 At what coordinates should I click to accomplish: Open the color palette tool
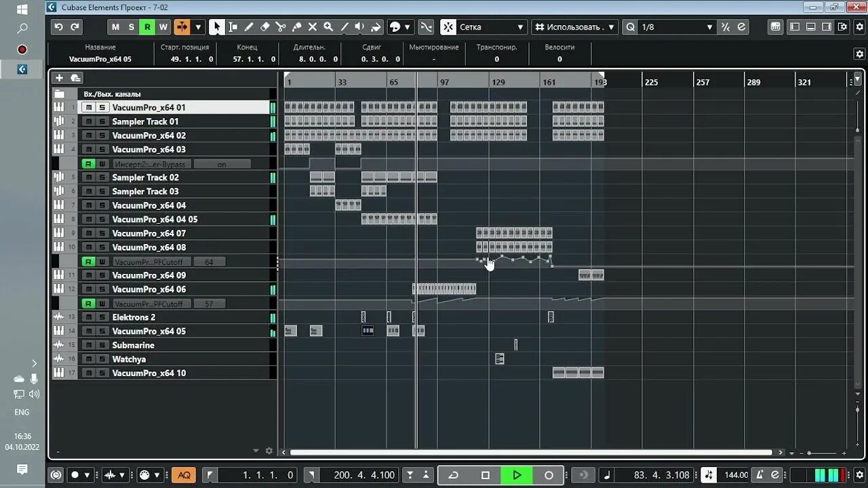tap(395, 27)
